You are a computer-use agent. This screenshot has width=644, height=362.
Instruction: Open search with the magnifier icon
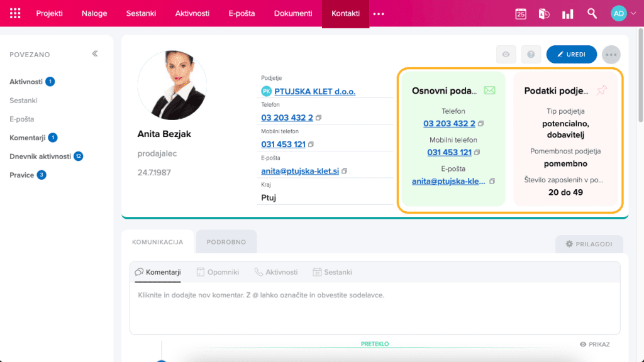pos(592,14)
